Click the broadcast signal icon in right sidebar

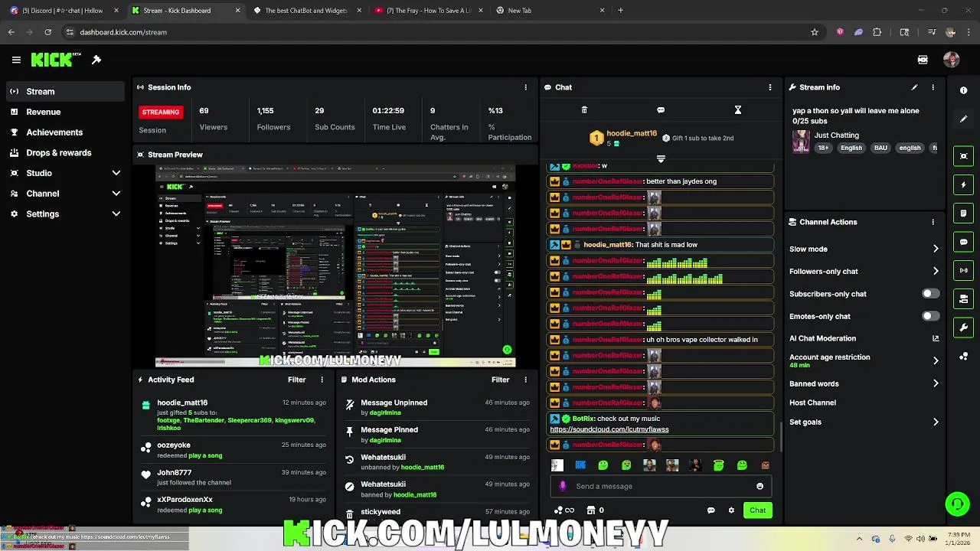[x=964, y=270]
